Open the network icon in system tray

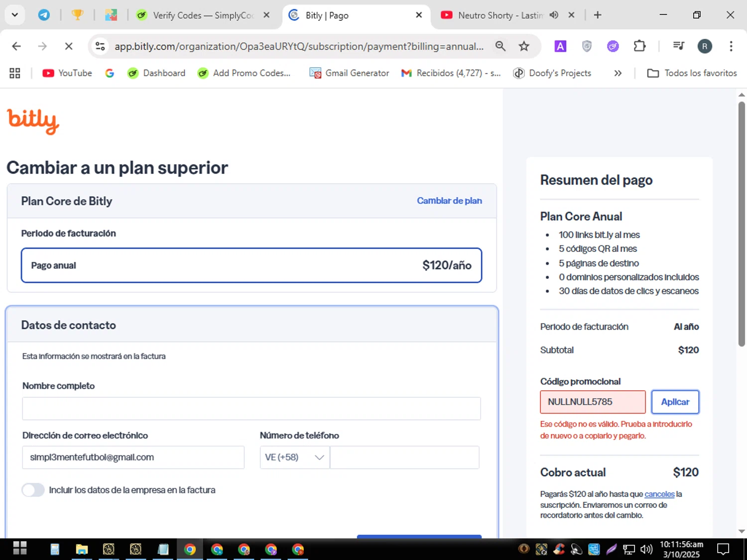[629, 549]
